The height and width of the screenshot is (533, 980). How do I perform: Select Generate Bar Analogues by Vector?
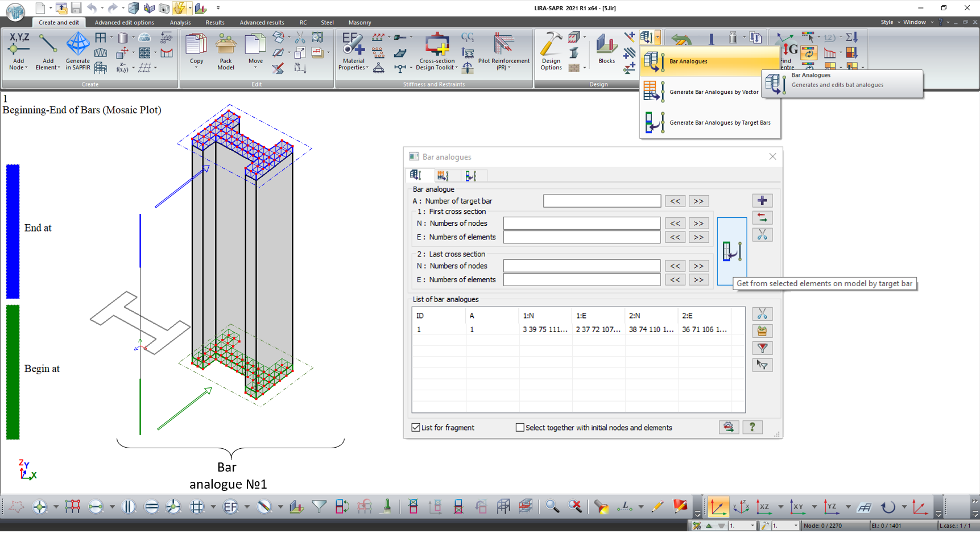tap(713, 92)
